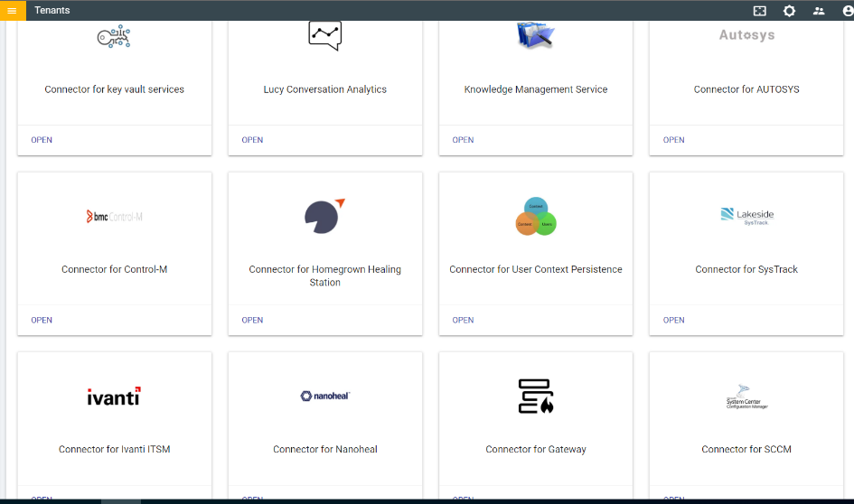Open Connector for AUTOSYS
This screenshot has height=504, width=854.
point(674,140)
